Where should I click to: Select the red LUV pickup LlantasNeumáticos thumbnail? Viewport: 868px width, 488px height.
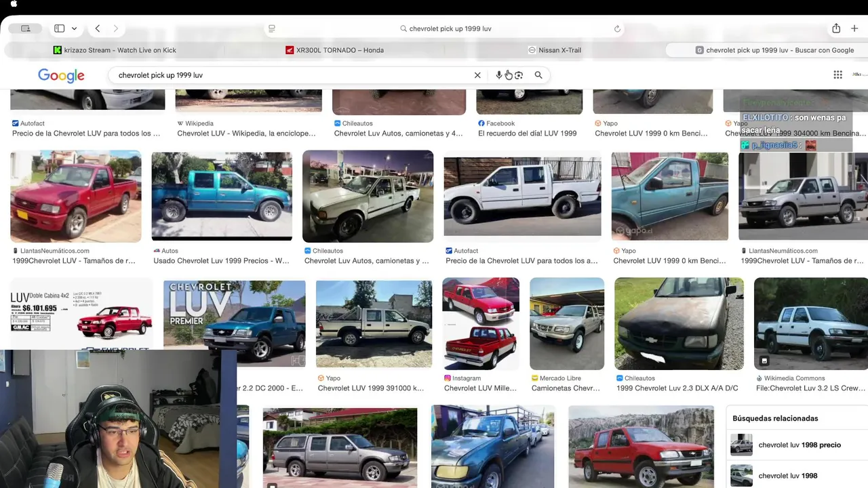(76, 196)
